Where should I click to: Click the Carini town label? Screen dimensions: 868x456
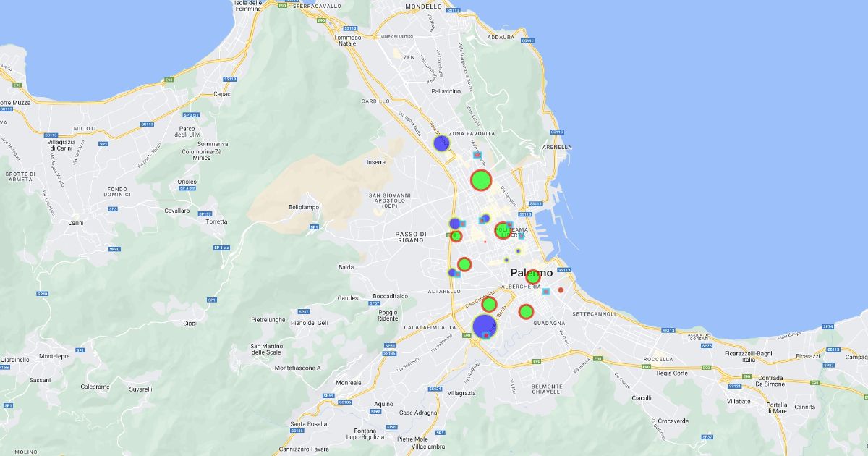tap(76, 223)
